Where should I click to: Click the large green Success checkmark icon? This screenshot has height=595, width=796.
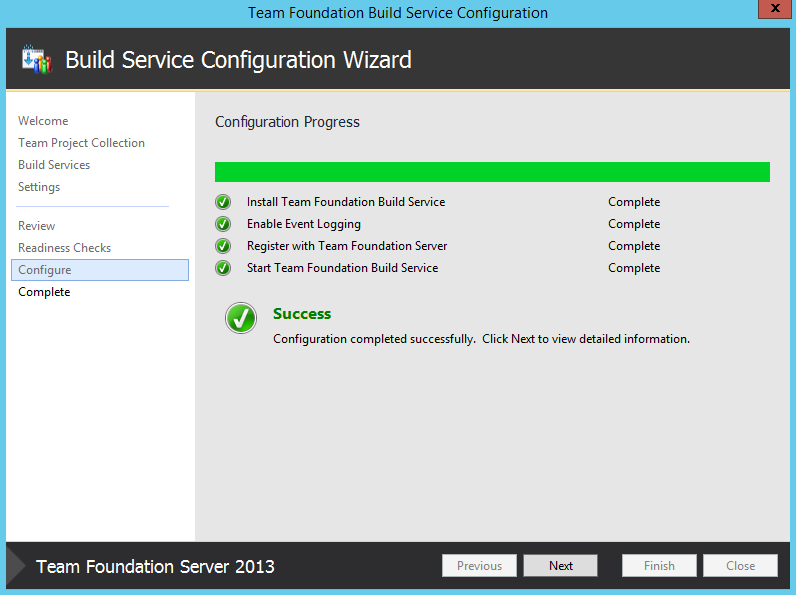240,319
